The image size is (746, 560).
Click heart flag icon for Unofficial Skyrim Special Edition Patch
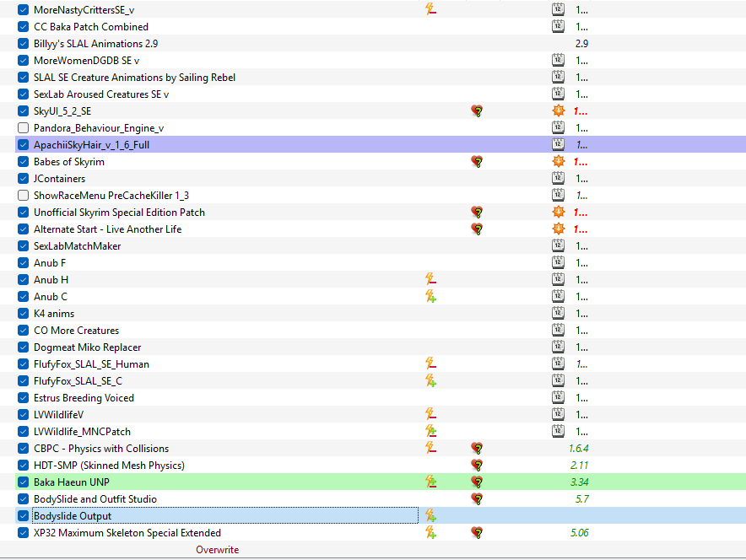[477, 212]
